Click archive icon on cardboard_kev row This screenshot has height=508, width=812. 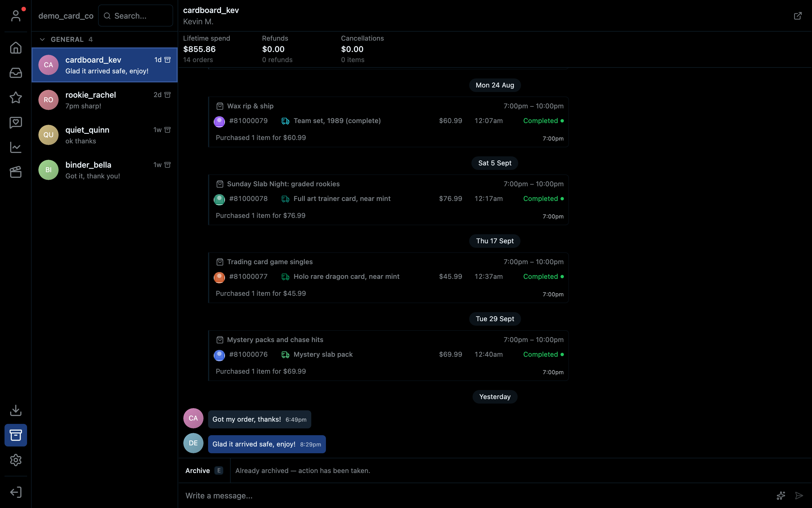(167, 60)
